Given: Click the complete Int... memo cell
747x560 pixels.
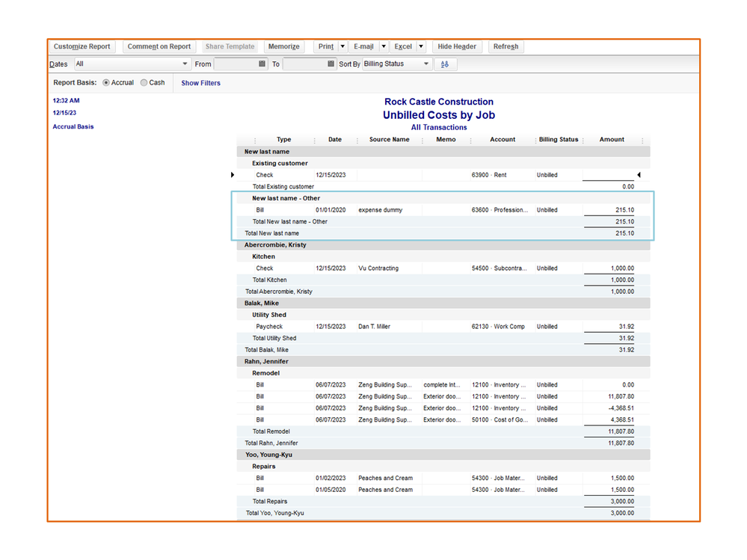Looking at the screenshot, I should (442, 385).
